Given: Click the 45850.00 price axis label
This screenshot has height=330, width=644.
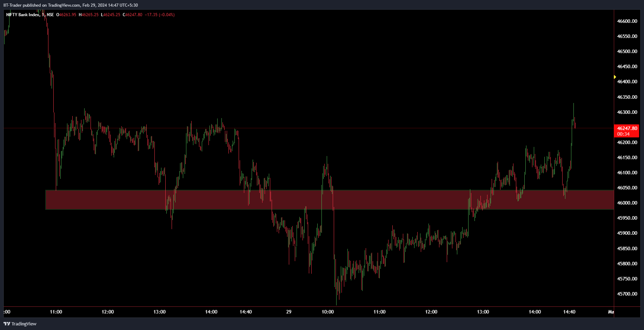Looking at the screenshot, I should pyautogui.click(x=627, y=248).
